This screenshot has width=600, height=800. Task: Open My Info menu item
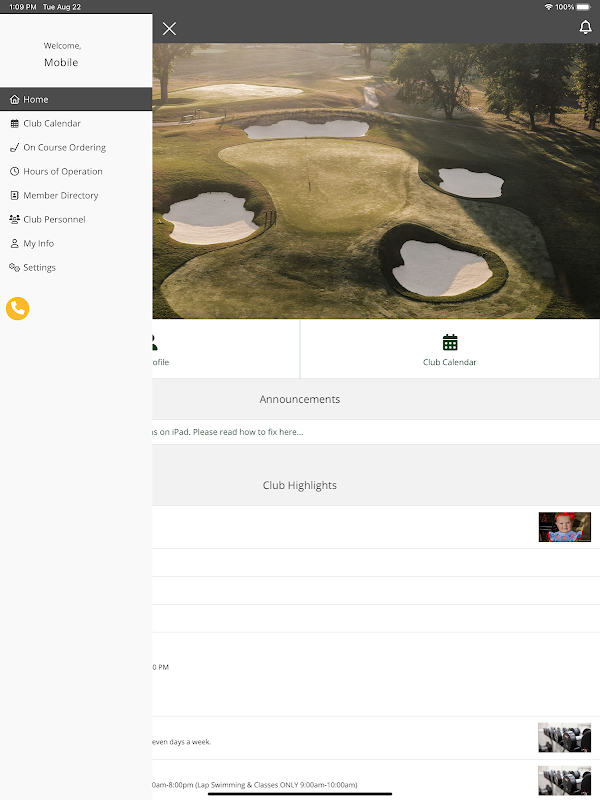[76, 243]
